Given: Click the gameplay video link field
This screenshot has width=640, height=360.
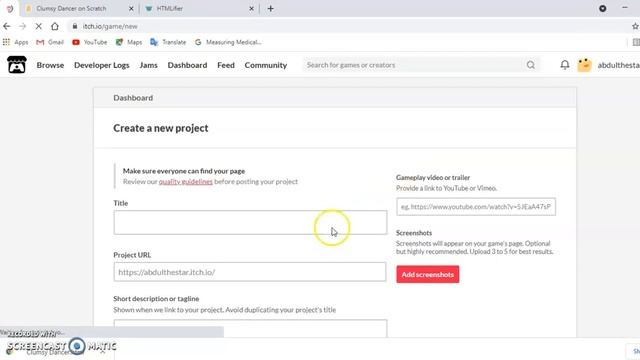Looking at the screenshot, I should (x=476, y=207).
